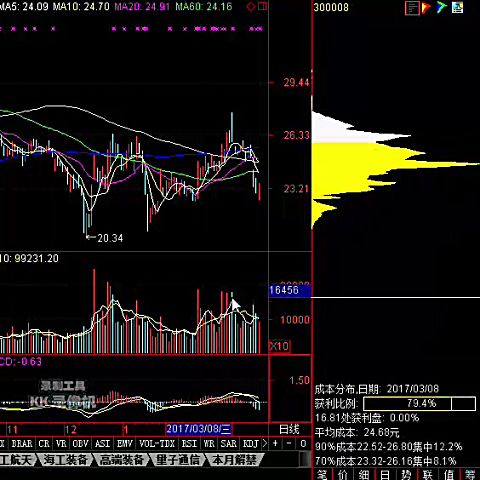Open the picture icon in the top right
Viewport: 480px width, 480px height.
[x=458, y=7]
